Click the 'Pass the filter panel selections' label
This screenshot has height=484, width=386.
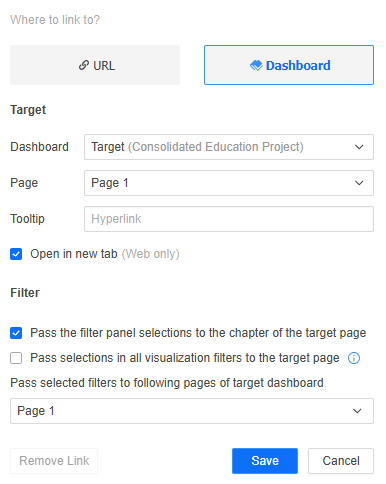(x=198, y=333)
